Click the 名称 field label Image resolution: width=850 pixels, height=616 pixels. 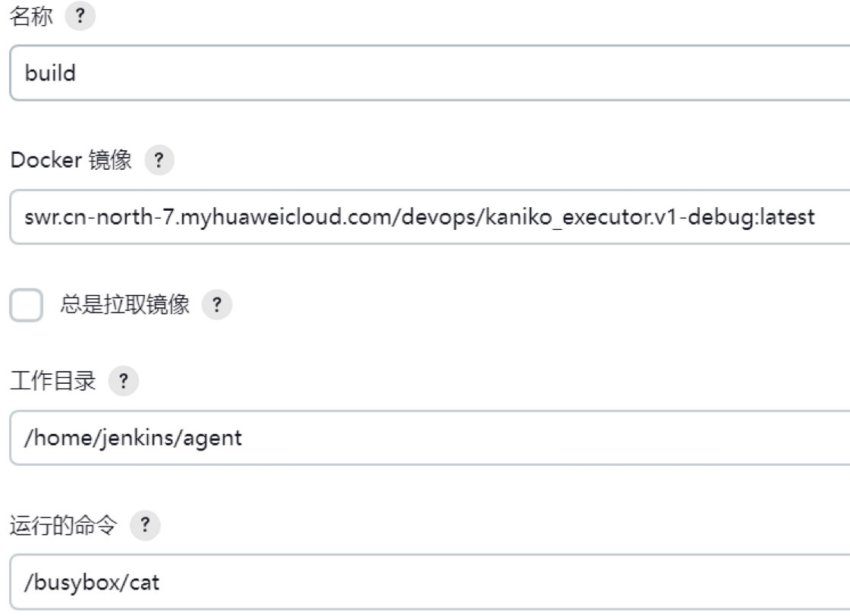(x=31, y=18)
